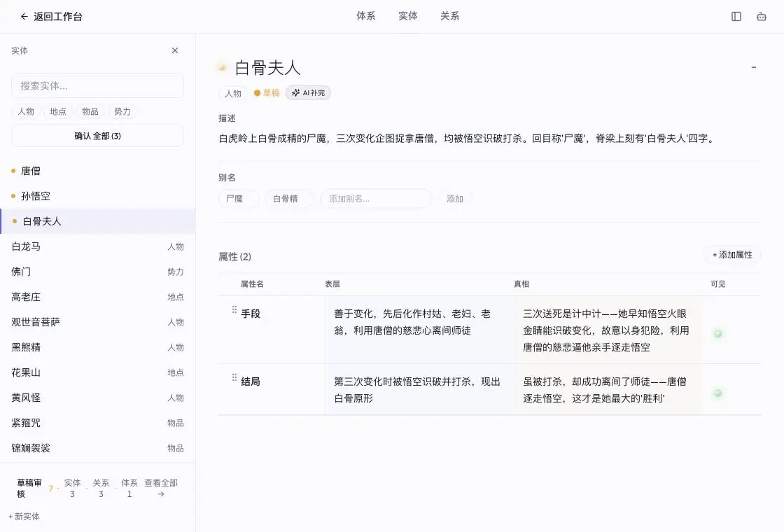This screenshot has width=784, height=532.
Task: Click the 属性名 column header
Action: point(252,284)
